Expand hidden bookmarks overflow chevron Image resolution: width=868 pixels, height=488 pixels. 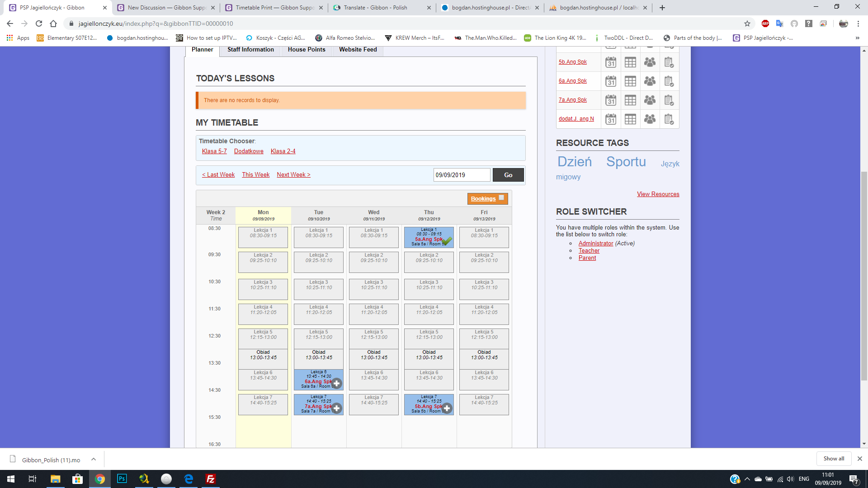pos(857,38)
